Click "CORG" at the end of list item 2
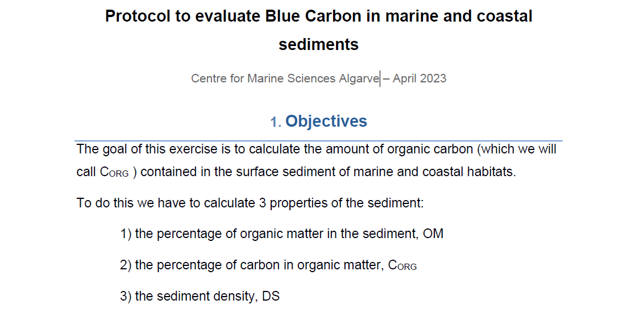Screen dimensions: 644x329 [x=402, y=266]
